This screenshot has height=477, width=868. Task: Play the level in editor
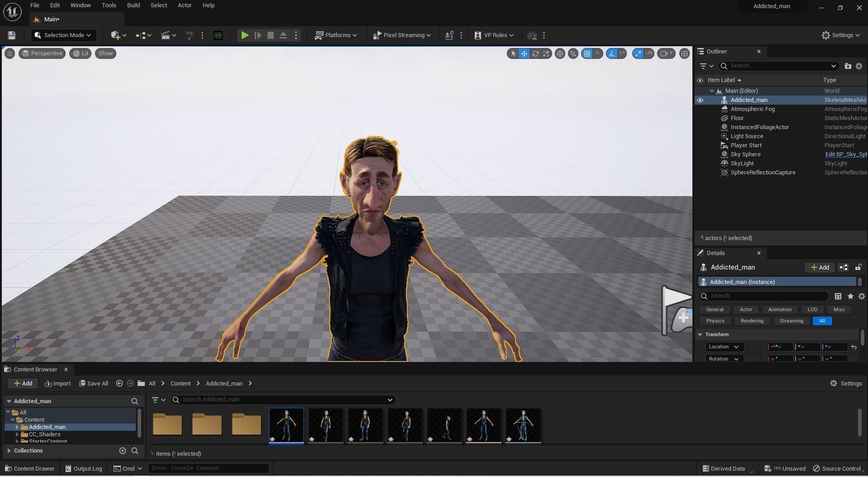tap(244, 35)
